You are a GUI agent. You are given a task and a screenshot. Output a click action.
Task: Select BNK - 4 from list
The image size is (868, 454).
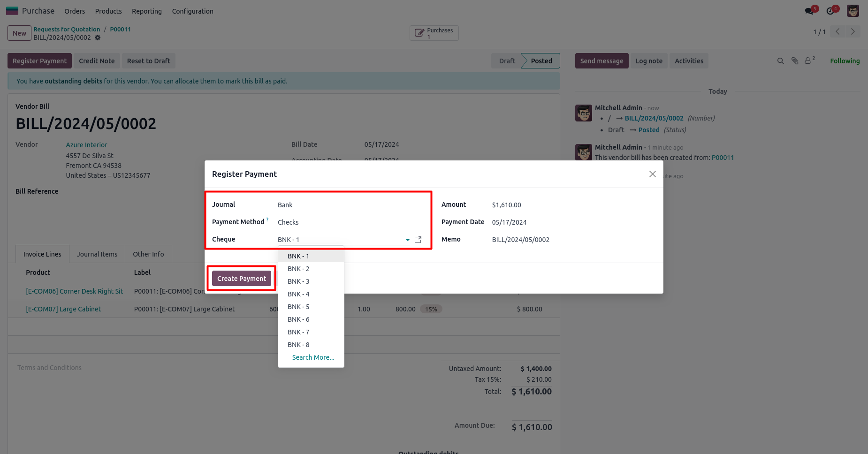[311, 294]
